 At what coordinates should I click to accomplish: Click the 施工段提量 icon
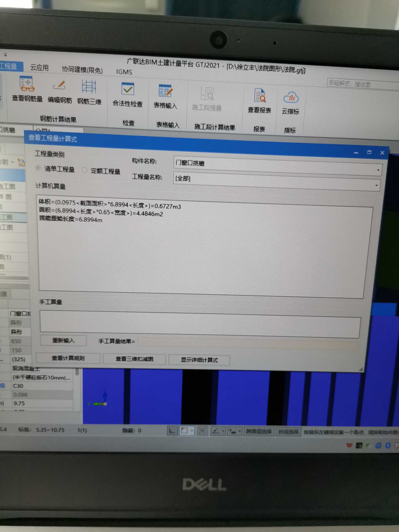click(207, 98)
